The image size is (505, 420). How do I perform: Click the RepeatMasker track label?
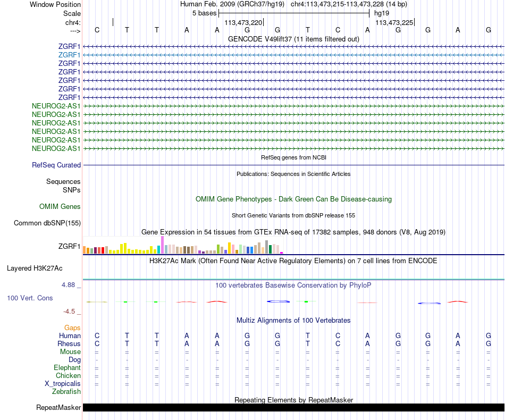click(x=58, y=407)
